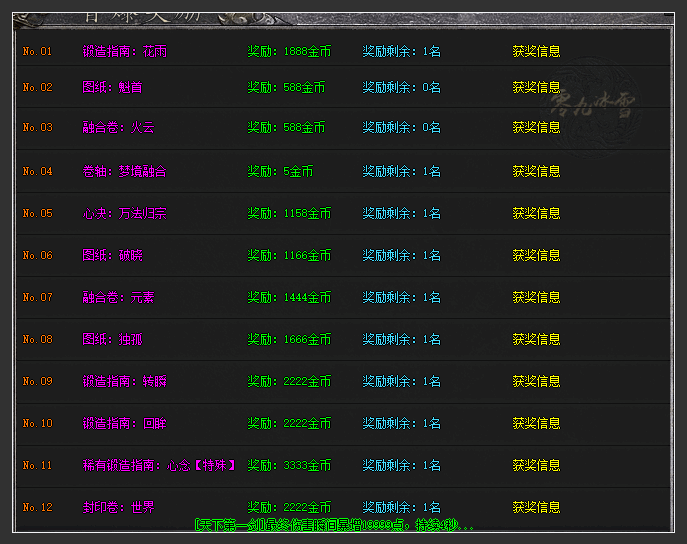Screen dimensions: 687x544
Task: Click 获奖信息 for No.09 转瞬
Action: [x=536, y=381]
